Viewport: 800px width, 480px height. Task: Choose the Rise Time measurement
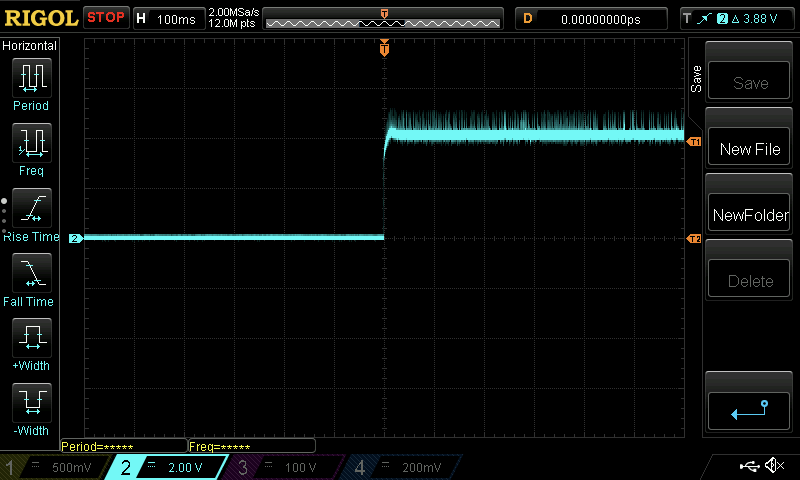(x=31, y=213)
